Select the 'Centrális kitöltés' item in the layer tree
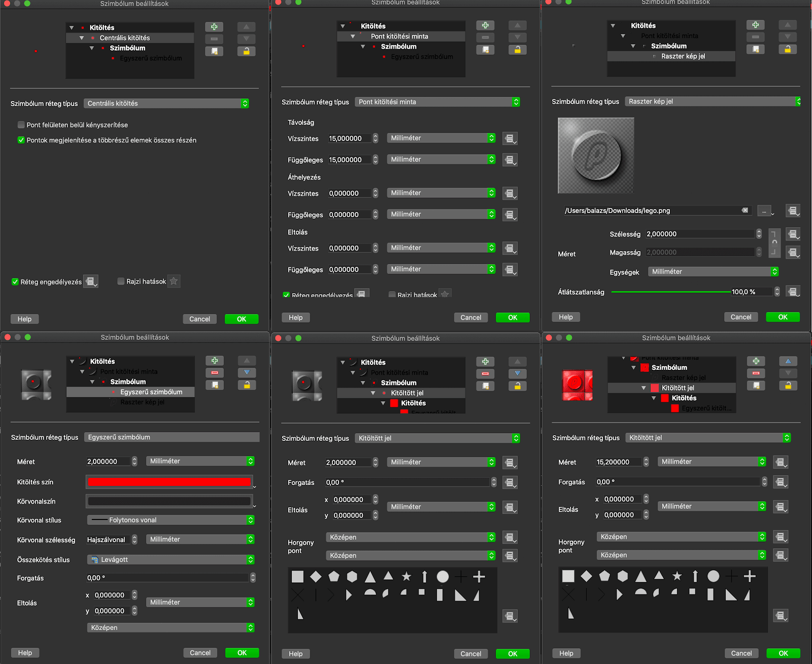Image resolution: width=812 pixels, height=664 pixels. coord(125,38)
